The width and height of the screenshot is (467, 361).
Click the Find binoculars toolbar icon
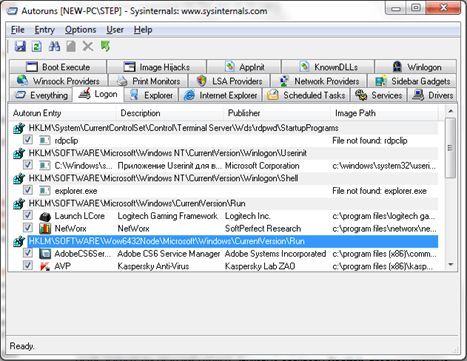tap(54, 46)
